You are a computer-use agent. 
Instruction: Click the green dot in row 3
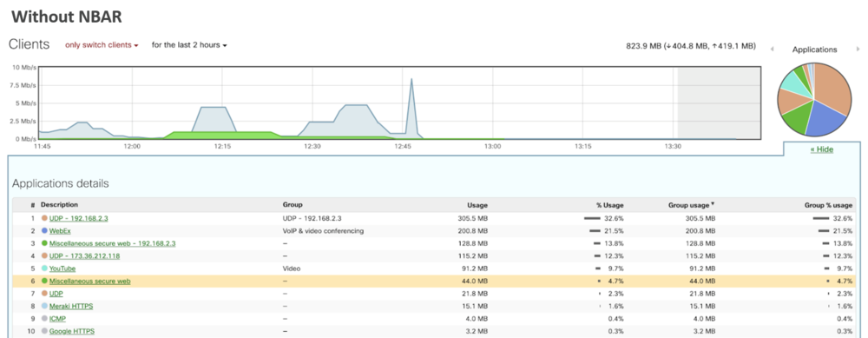click(x=44, y=243)
